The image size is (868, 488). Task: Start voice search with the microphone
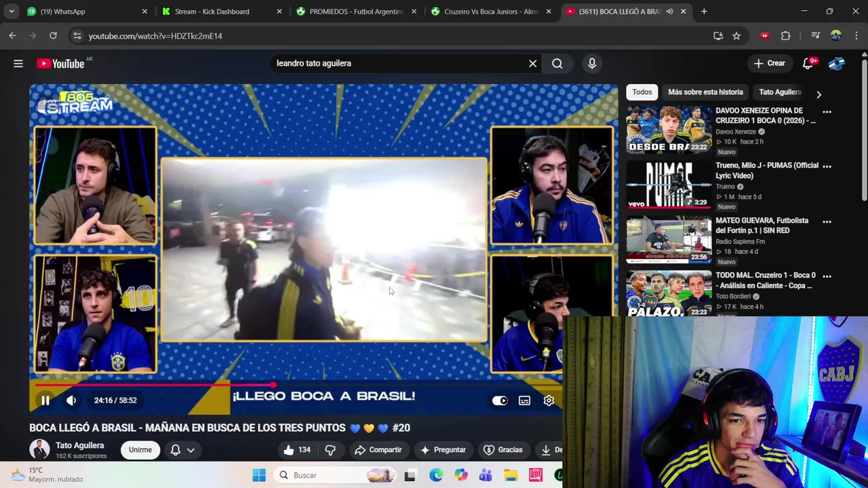coord(592,63)
